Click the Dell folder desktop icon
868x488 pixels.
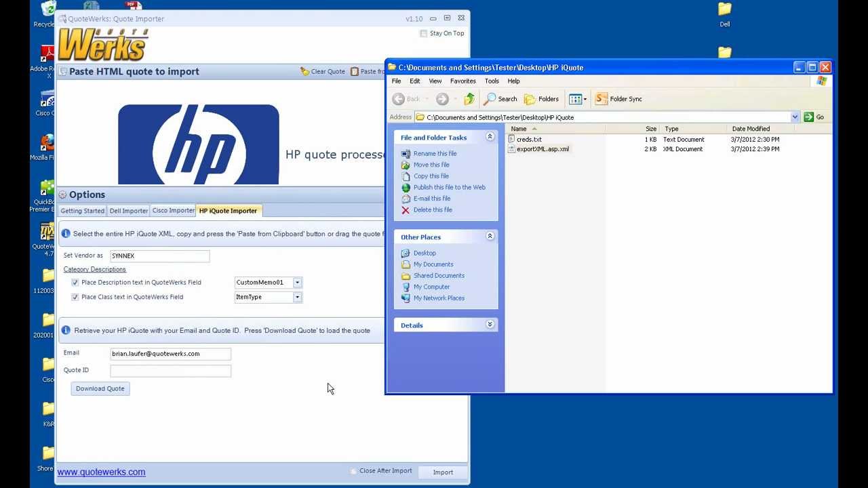(725, 15)
